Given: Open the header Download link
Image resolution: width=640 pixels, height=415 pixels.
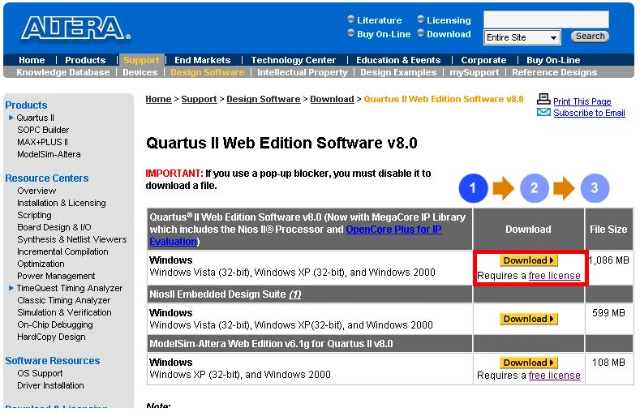Looking at the screenshot, I should pos(449,34).
